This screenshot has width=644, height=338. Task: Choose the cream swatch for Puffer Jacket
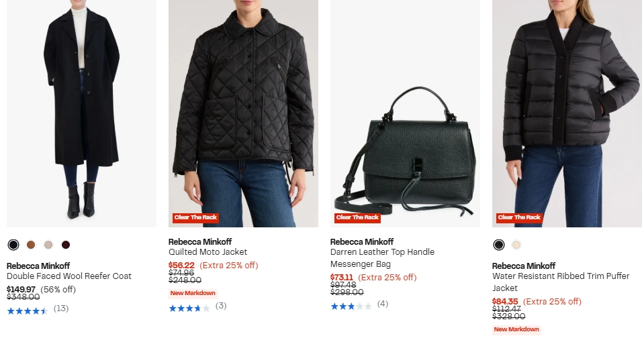(516, 245)
